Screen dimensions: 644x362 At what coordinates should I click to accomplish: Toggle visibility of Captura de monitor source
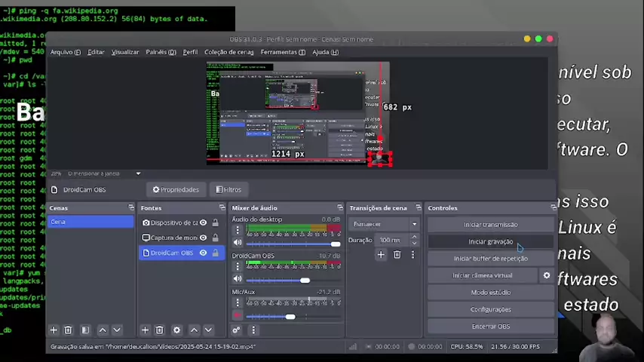click(x=204, y=238)
